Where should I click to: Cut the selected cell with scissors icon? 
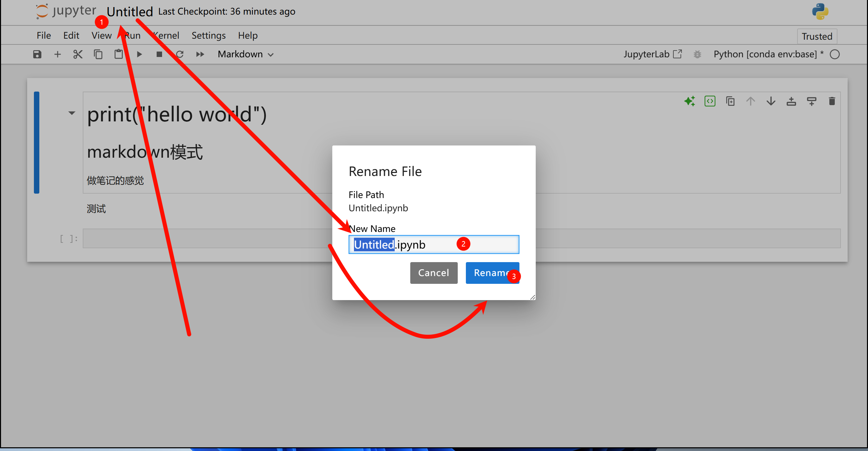coord(78,54)
